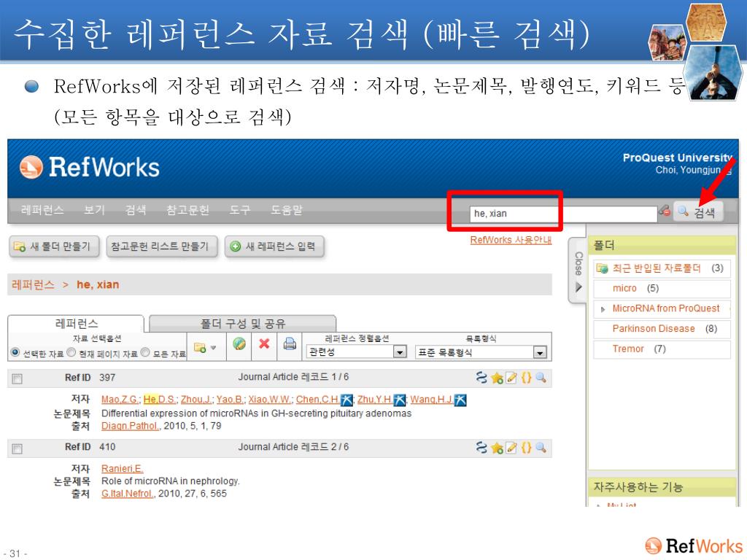Open the 도구 menu
747x560 pixels.
click(x=239, y=210)
